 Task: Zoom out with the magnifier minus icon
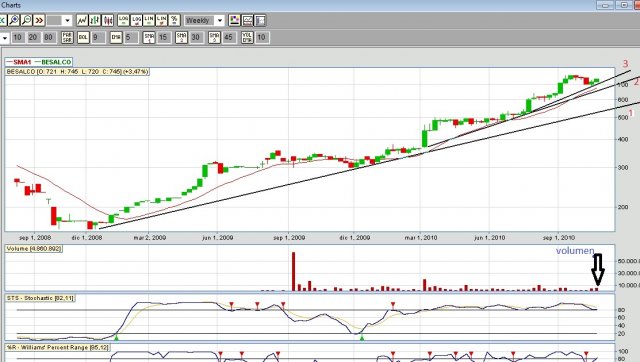point(27,20)
